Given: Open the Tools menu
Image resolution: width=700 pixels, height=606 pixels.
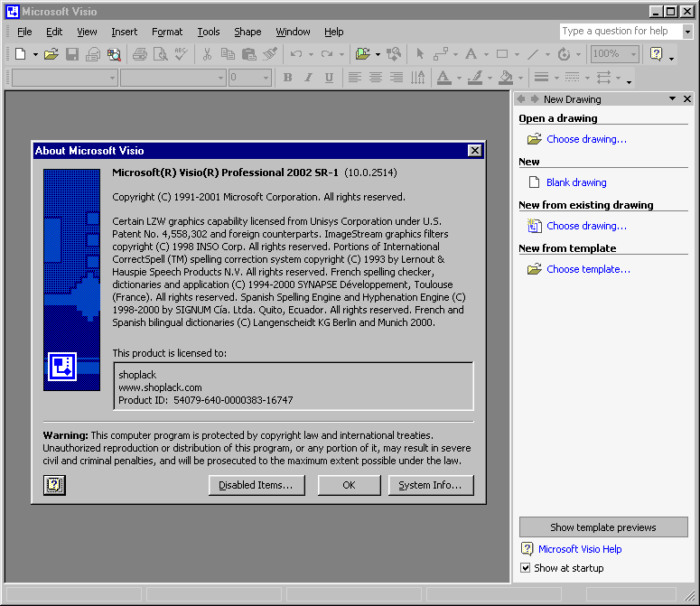Looking at the screenshot, I should [209, 32].
